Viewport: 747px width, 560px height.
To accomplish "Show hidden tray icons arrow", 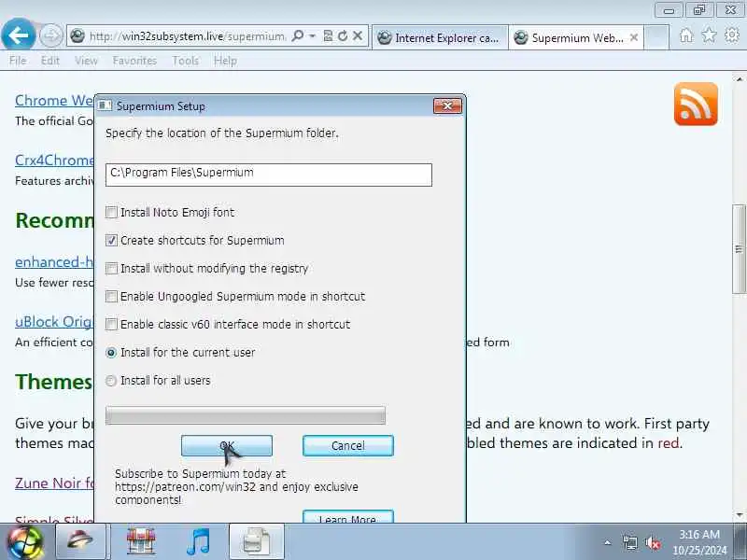I will click(608, 542).
